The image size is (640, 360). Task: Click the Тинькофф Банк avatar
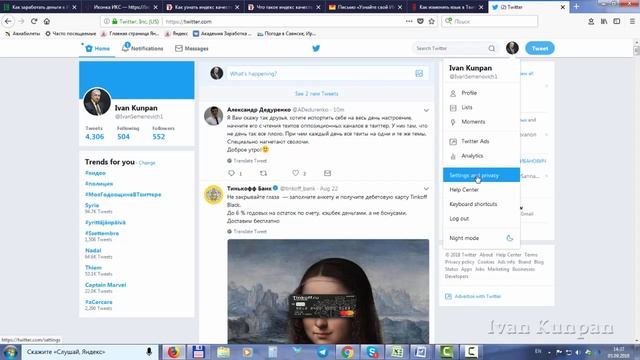point(213,194)
